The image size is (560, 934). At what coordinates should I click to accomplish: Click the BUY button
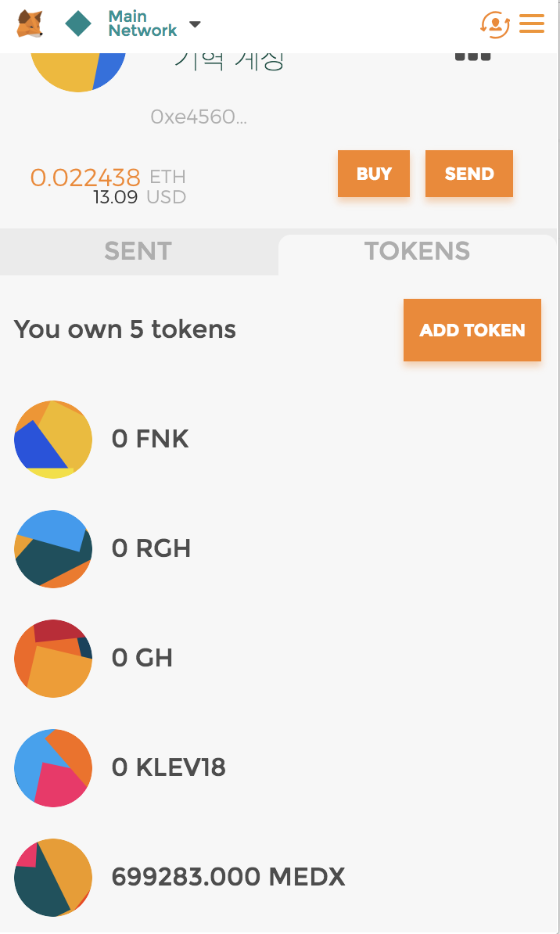click(374, 174)
